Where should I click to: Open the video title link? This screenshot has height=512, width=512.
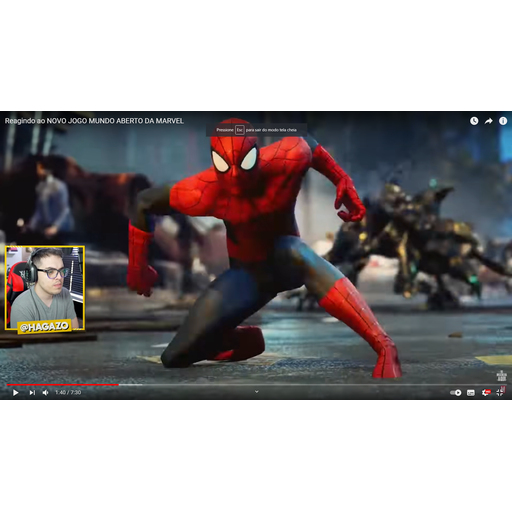94,121
